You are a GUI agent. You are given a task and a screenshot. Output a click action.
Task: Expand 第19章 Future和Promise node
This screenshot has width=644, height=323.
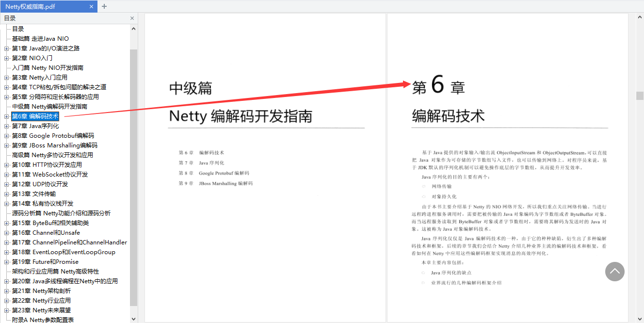pyautogui.click(x=6, y=262)
